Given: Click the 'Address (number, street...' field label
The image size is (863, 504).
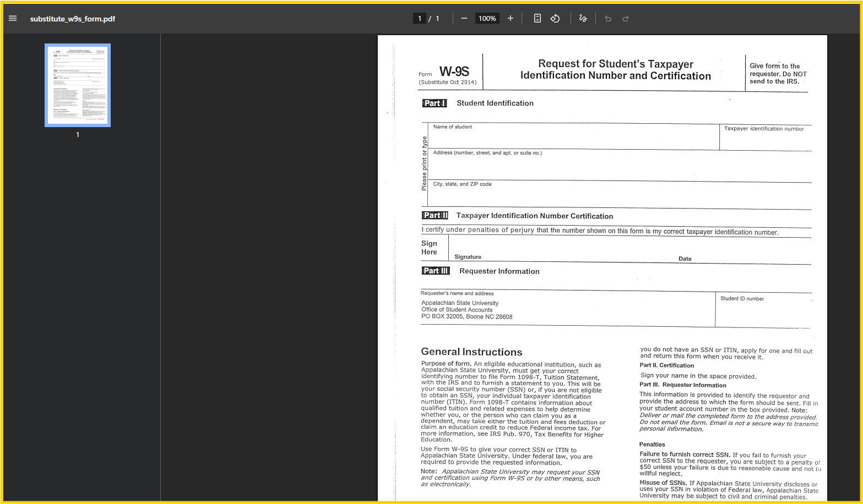Looking at the screenshot, I should point(487,153).
